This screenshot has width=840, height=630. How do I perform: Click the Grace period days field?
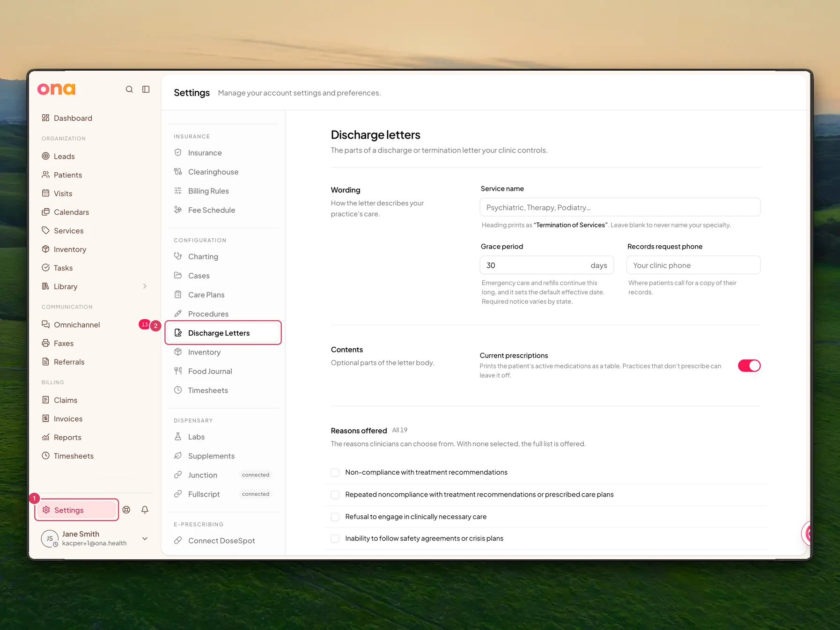546,265
